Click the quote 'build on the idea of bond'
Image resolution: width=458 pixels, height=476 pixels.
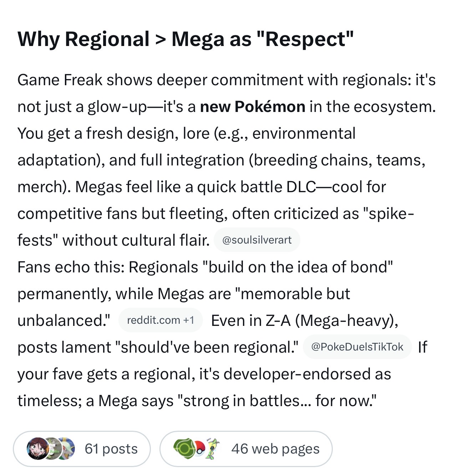(297, 267)
